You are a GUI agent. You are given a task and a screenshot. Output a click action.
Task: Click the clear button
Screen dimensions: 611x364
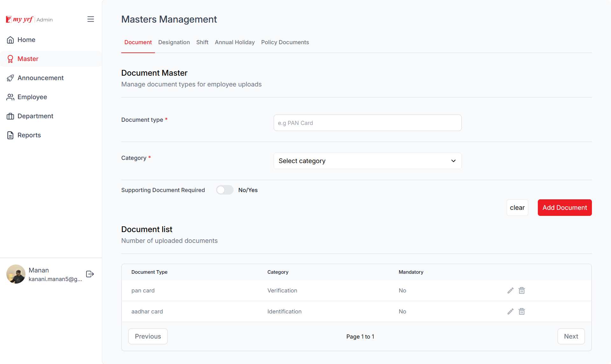[517, 208]
